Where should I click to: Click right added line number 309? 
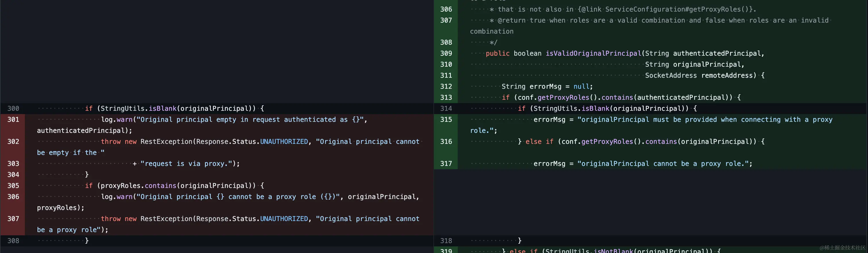tap(446, 53)
